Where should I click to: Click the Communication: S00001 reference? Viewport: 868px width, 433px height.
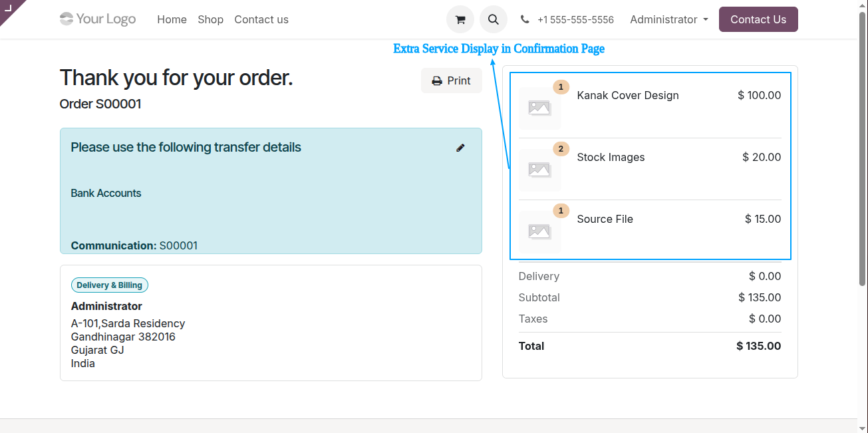pyautogui.click(x=134, y=245)
